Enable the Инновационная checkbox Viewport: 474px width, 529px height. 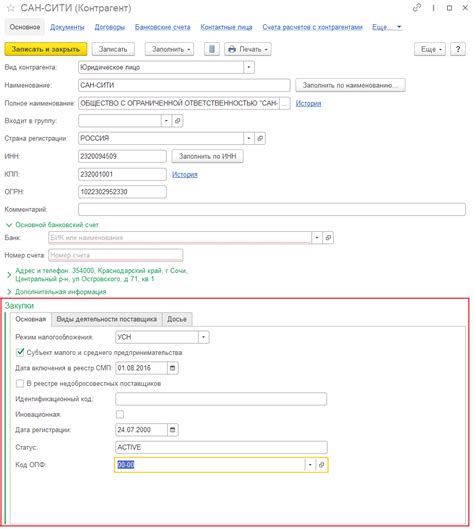pos(120,414)
